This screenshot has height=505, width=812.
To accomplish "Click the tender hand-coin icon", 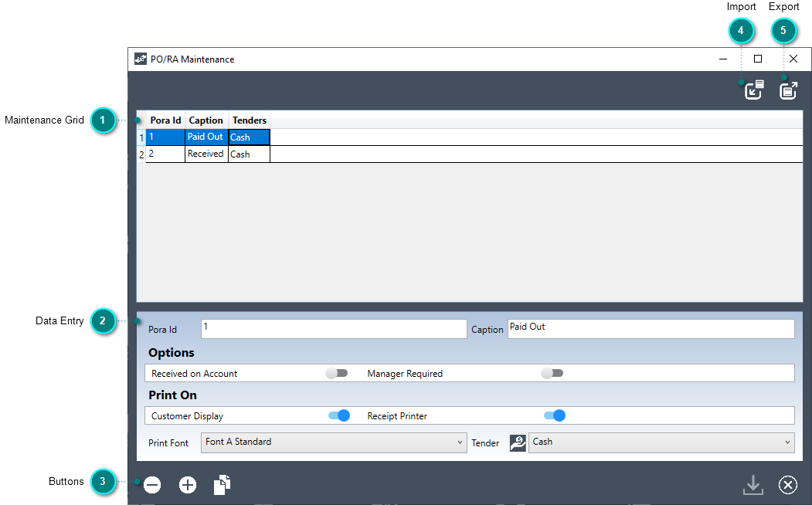I will click(518, 443).
